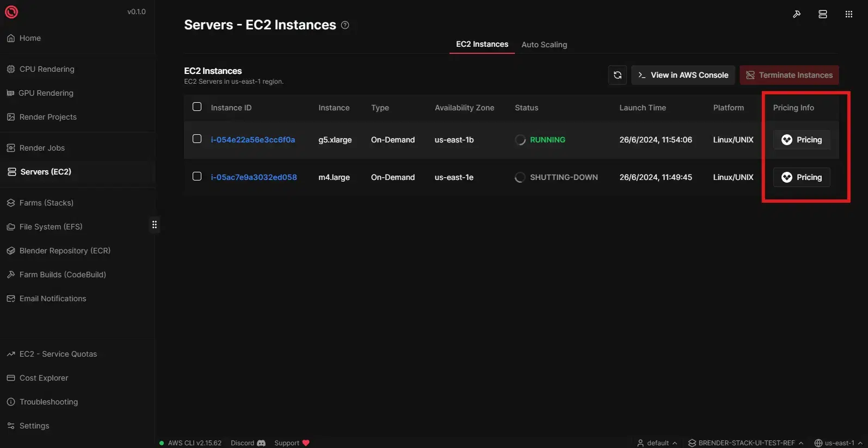Open the apps grid icon in header
The height and width of the screenshot is (448, 868).
[x=849, y=14]
